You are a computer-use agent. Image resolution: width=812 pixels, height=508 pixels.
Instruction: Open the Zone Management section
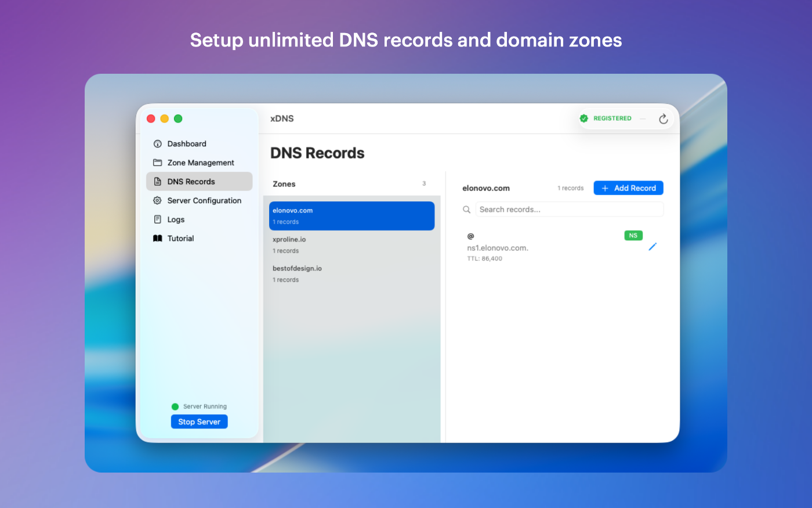[200, 163]
